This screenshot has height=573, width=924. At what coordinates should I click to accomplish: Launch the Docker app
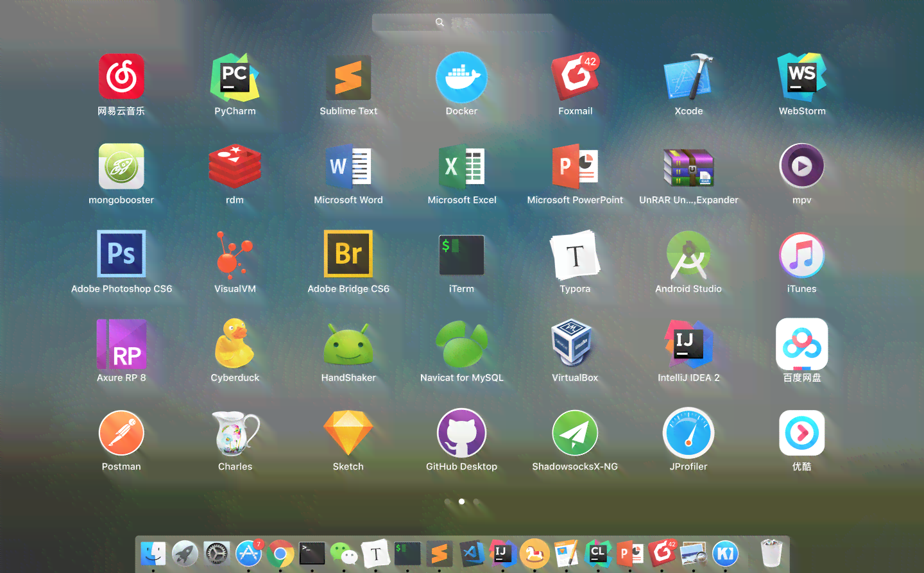461,78
